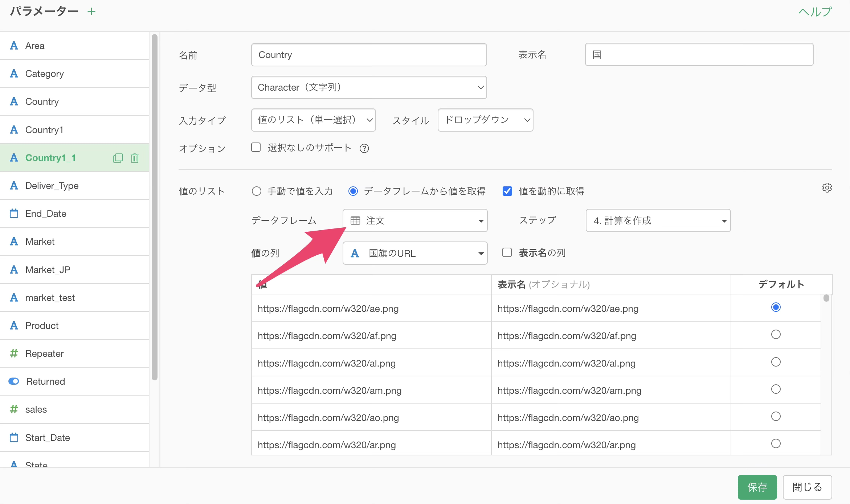Focus the 表示名 field containing 国
The width and height of the screenshot is (850, 504).
(699, 54)
